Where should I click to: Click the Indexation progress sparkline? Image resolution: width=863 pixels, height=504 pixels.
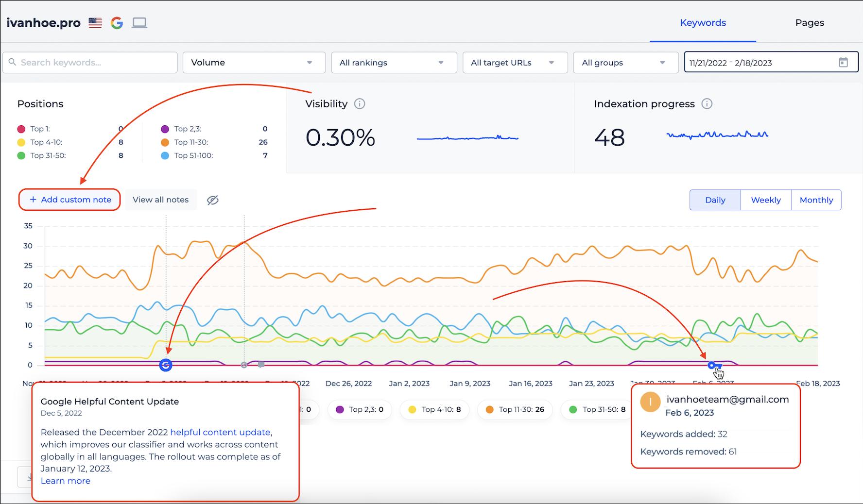(x=717, y=135)
